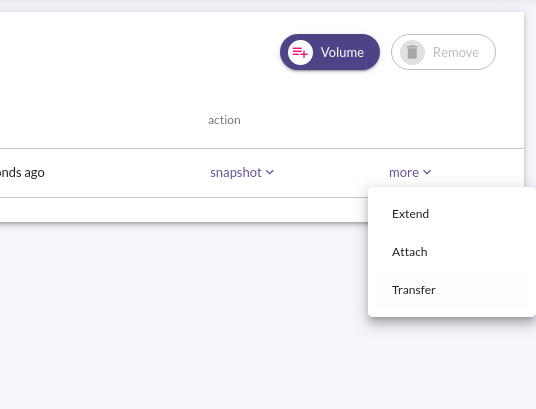536x409 pixels.
Task: Click the action column header
Action: pos(224,120)
